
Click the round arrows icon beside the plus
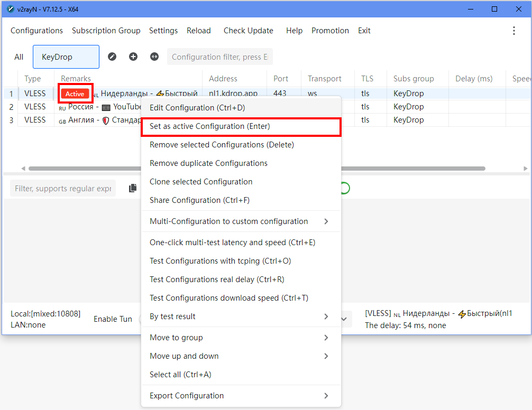[154, 57]
